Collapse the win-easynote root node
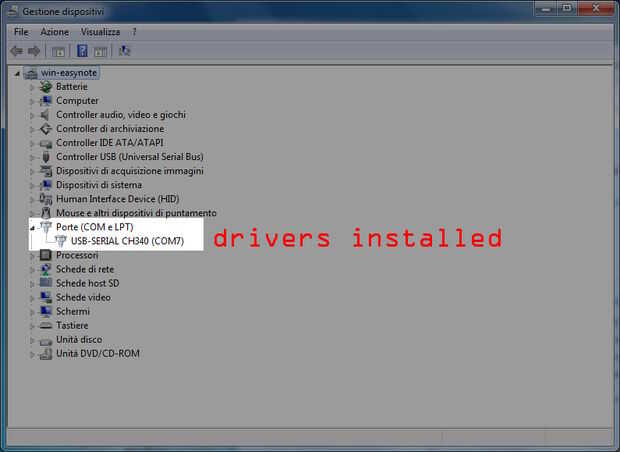620x452 pixels. point(17,74)
